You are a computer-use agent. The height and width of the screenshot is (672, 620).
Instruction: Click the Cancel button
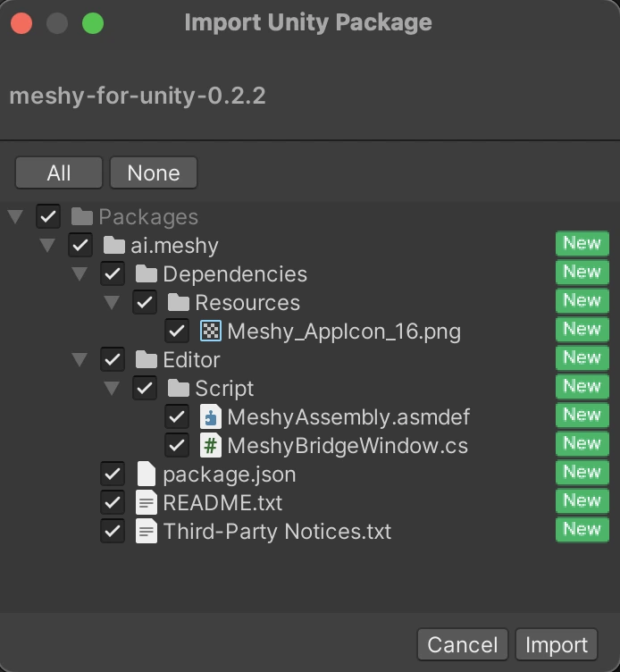click(463, 644)
